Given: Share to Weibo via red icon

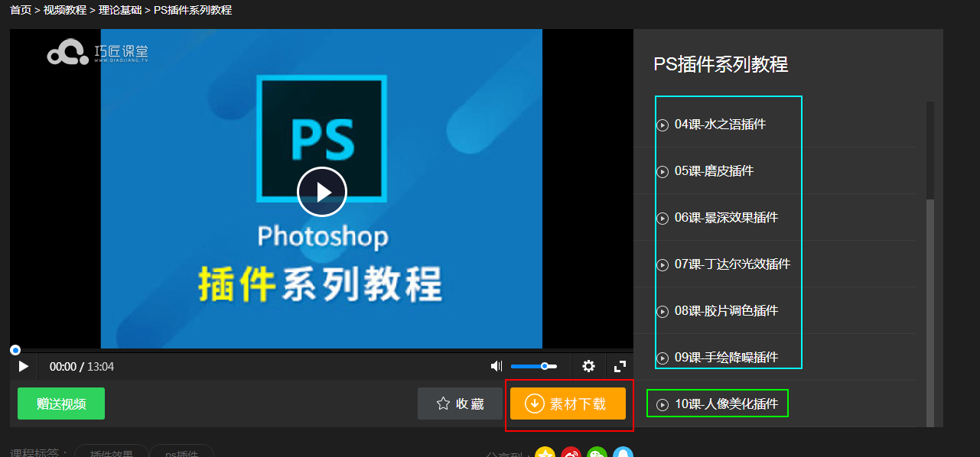Looking at the screenshot, I should pyautogui.click(x=571, y=452).
